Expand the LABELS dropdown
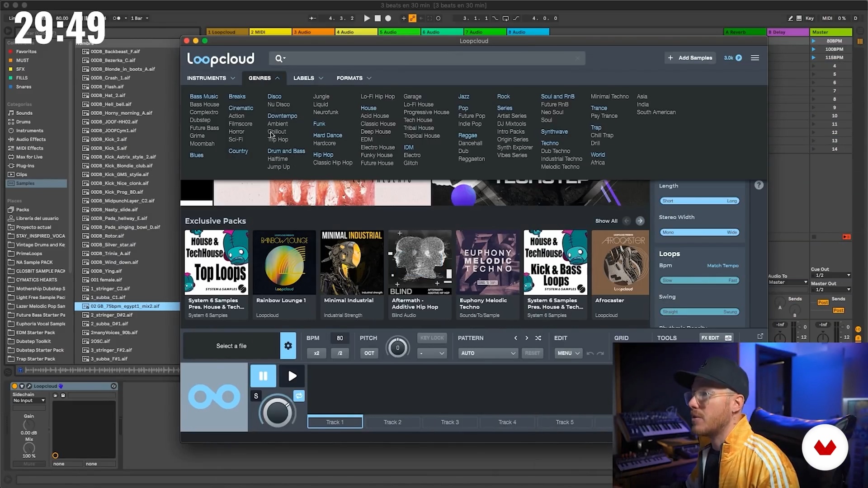The image size is (868, 488). pyautogui.click(x=308, y=78)
